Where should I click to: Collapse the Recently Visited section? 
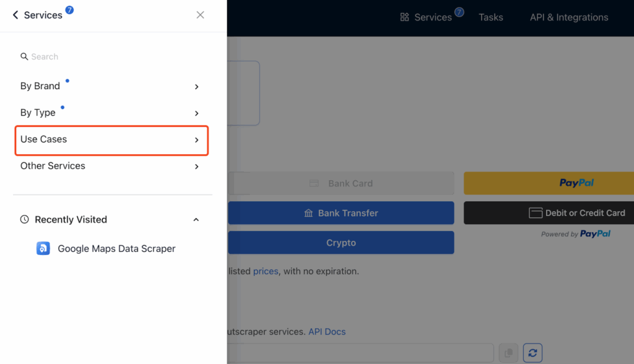click(196, 220)
